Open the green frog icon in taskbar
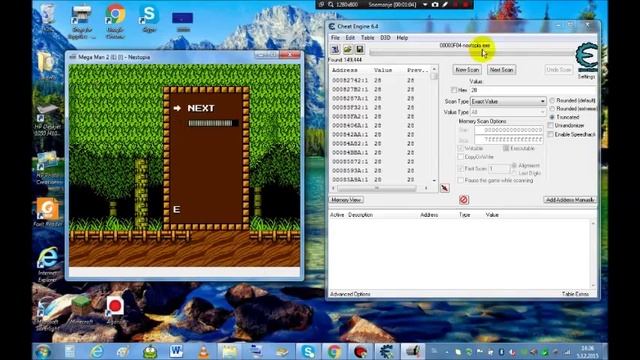The image size is (640, 360). 150,351
